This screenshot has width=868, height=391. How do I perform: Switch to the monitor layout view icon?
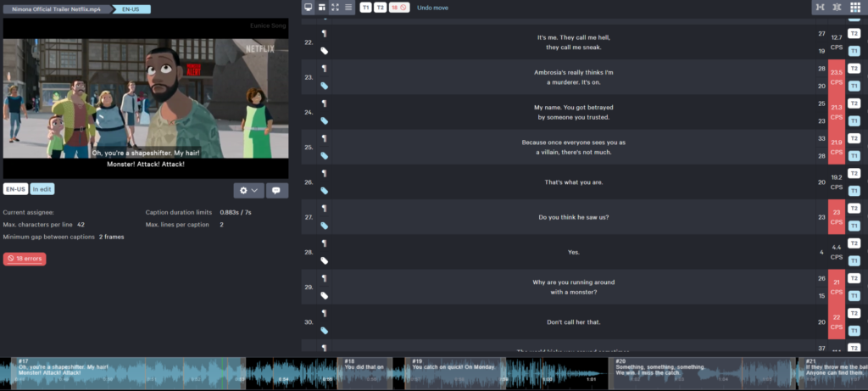tap(309, 8)
